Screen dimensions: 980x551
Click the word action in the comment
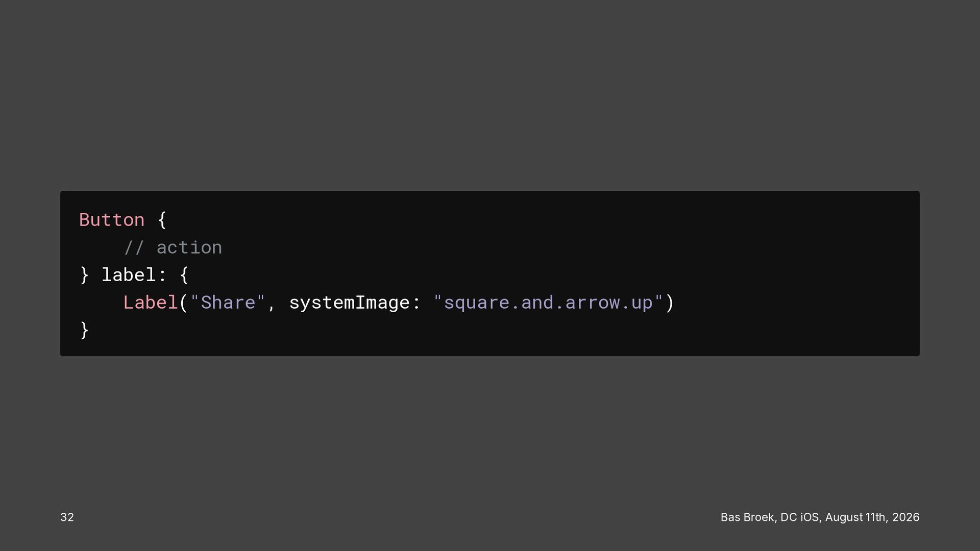tap(189, 247)
